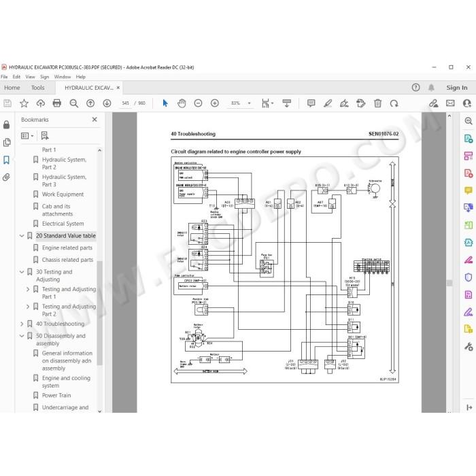Click the Save file icon
Viewport: 476px width, 476px height.
7,103
